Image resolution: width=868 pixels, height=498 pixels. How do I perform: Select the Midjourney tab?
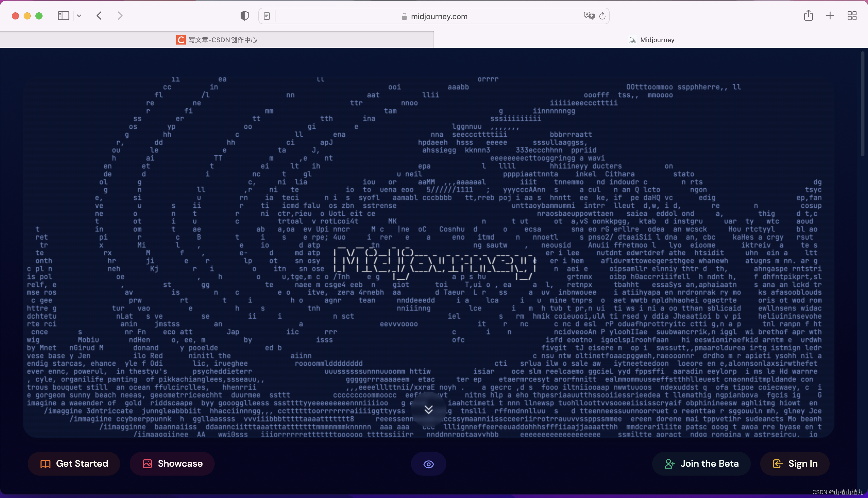click(x=652, y=40)
